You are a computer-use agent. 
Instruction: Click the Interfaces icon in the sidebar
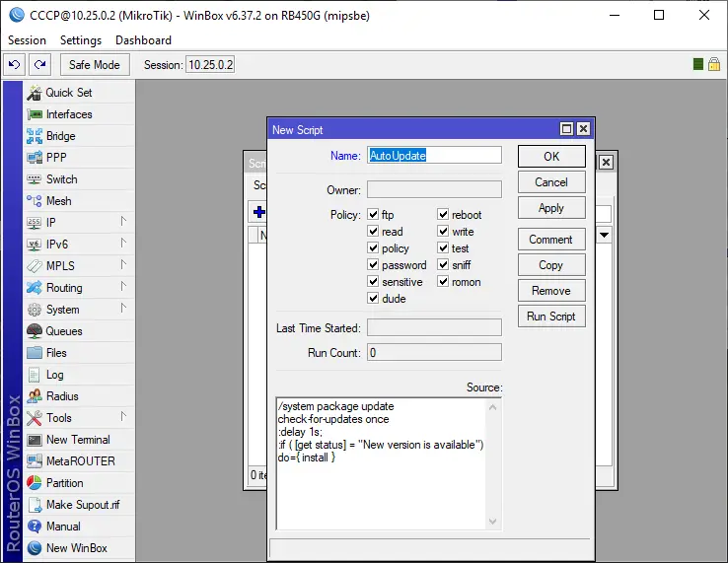(x=35, y=114)
